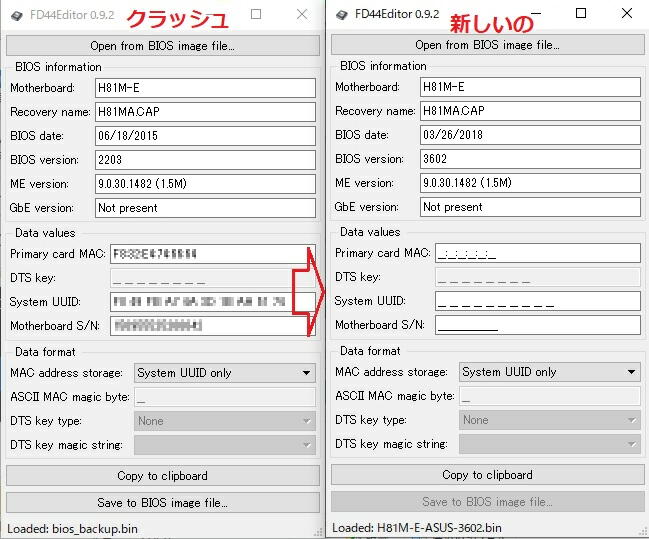The image size is (649, 539).
Task: Open DTS key magic string dropdown in left window
Action: coord(225,445)
